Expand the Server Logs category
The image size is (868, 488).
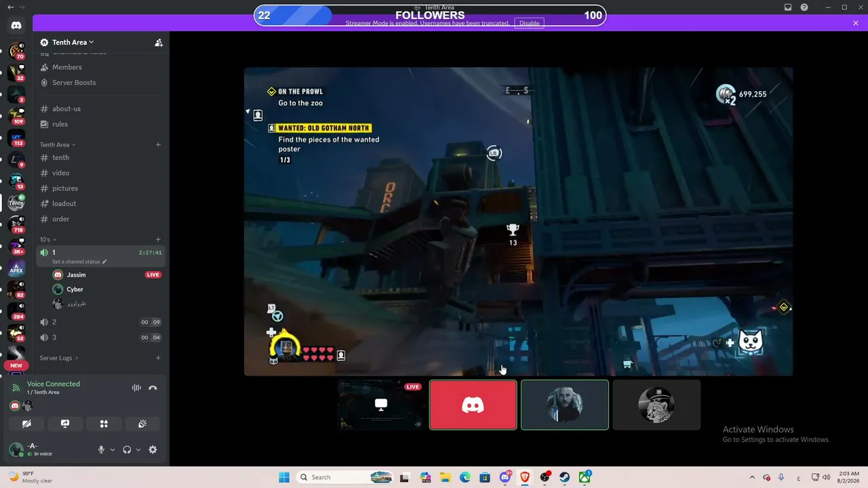click(x=59, y=358)
